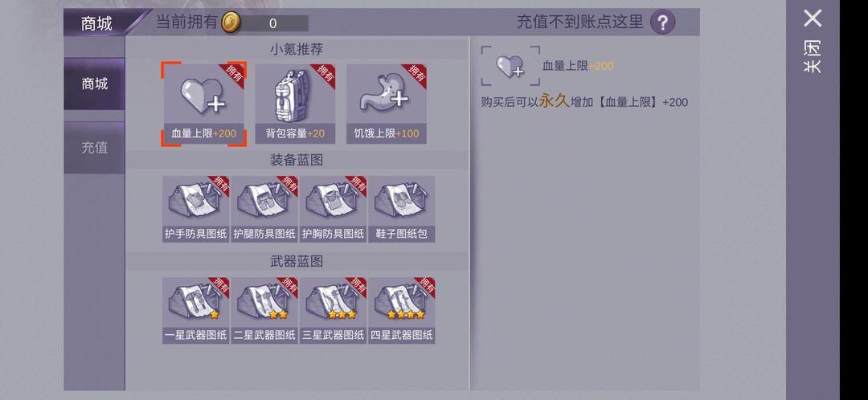Choose the 三星武器图纸 weapon blueprint
Viewport: 868px width, 400px height.
[334, 311]
